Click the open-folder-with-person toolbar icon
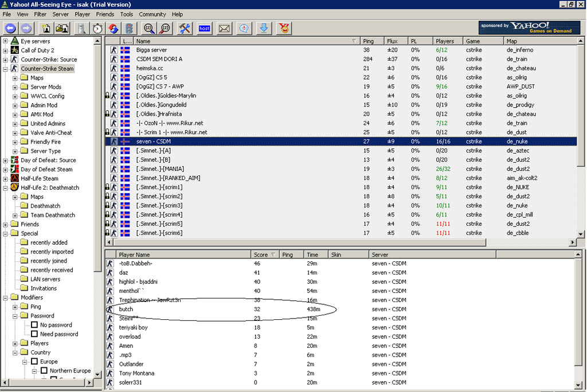 [62, 29]
